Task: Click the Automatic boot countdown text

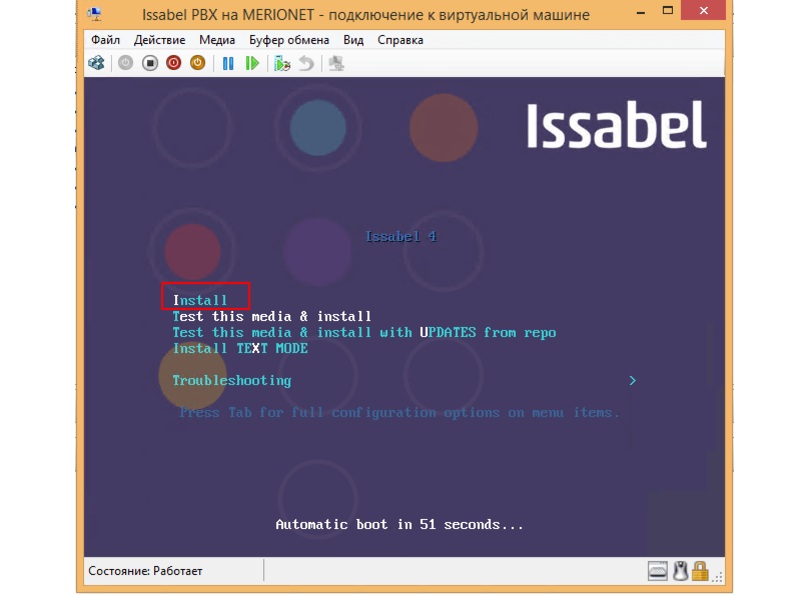Action: pos(399,525)
